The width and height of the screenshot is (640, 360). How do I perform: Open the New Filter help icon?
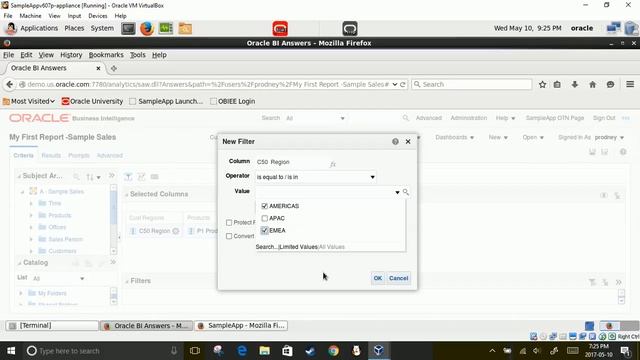tap(395, 142)
